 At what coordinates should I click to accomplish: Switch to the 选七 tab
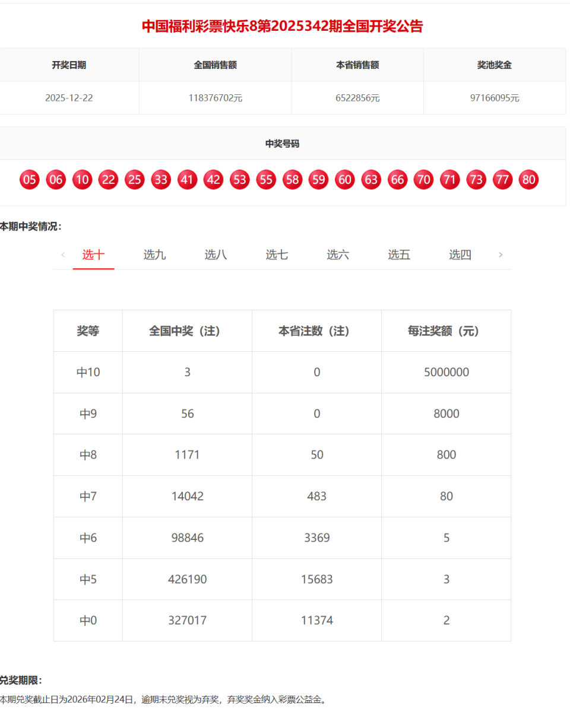click(x=277, y=255)
